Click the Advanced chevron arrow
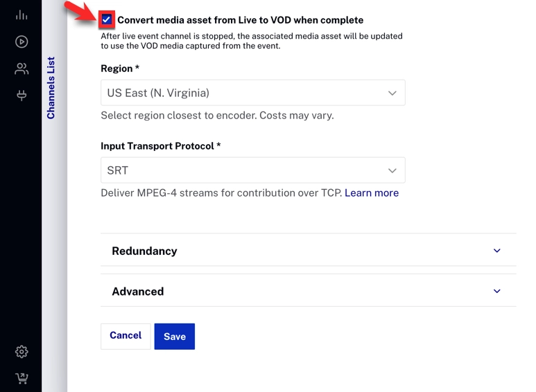The width and height of the screenshot is (536, 392). pyautogui.click(x=496, y=292)
